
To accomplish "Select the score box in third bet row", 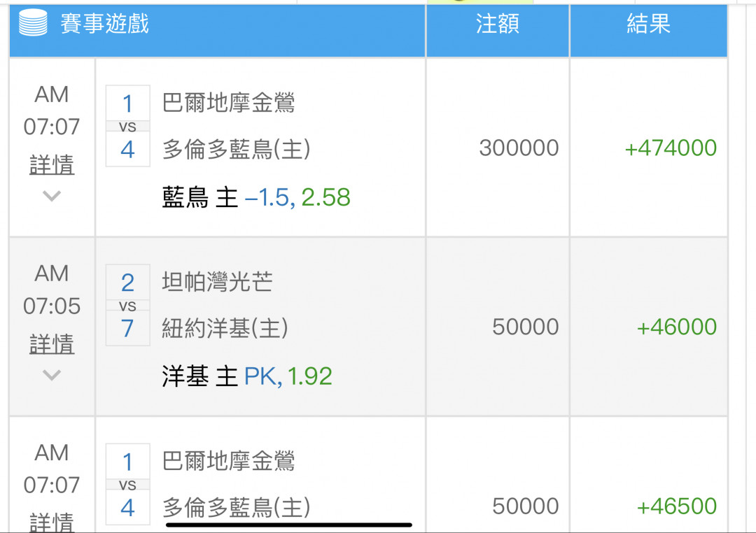I will tap(128, 484).
